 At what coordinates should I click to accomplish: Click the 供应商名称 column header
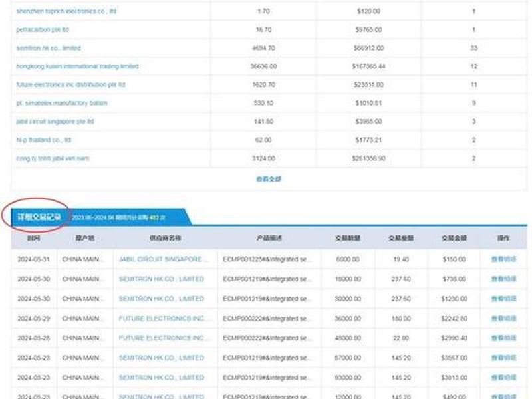pos(165,238)
